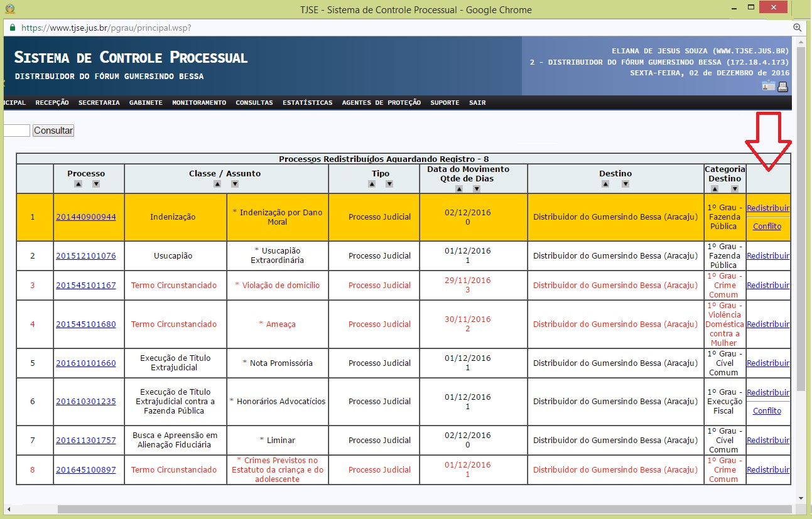Sort Classe / Assunto column ascending

(x=217, y=184)
